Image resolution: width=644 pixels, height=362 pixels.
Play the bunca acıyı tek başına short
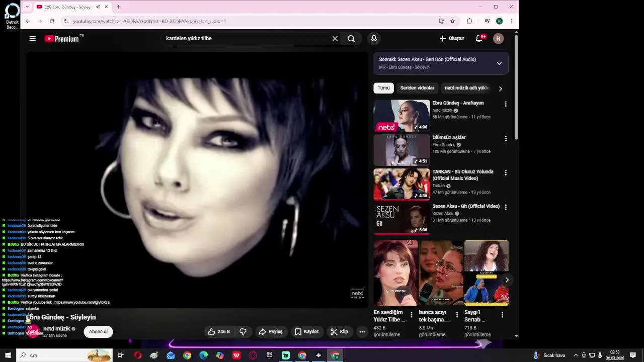tap(441, 273)
